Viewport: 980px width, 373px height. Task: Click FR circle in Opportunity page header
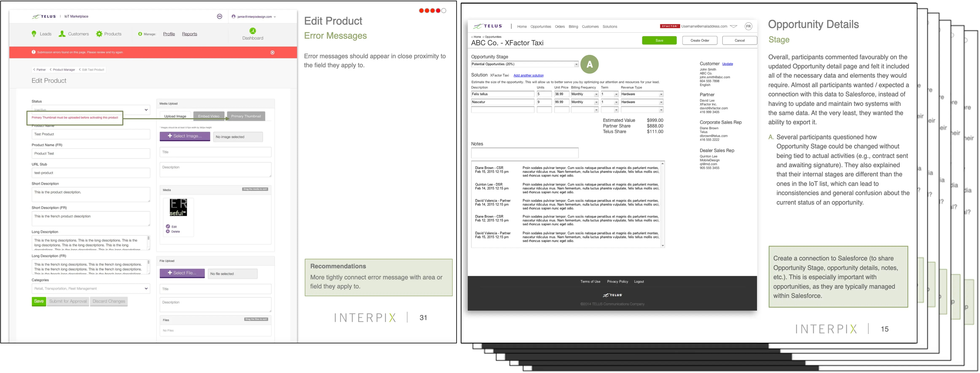coord(748,26)
